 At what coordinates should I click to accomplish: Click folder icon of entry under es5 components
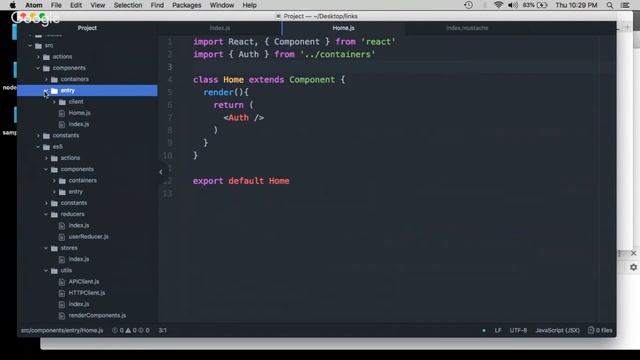[62, 192]
